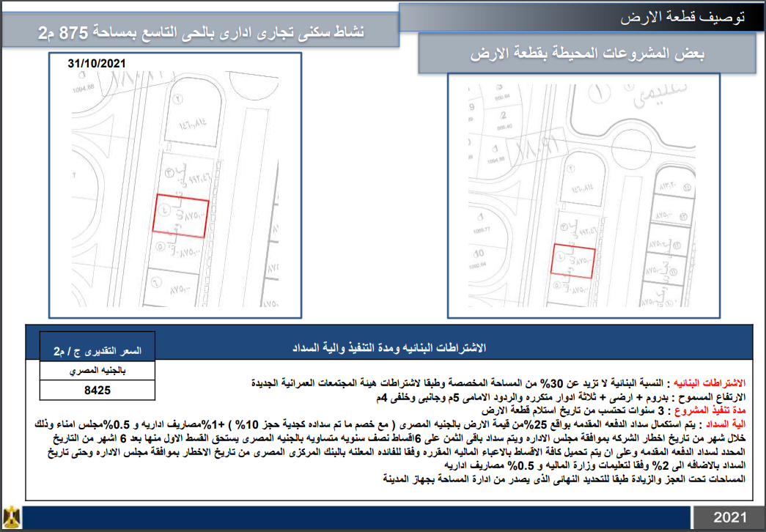766x532 pixels.
Task: Click the red-outlined plot in the left map
Action: [x=181, y=216]
